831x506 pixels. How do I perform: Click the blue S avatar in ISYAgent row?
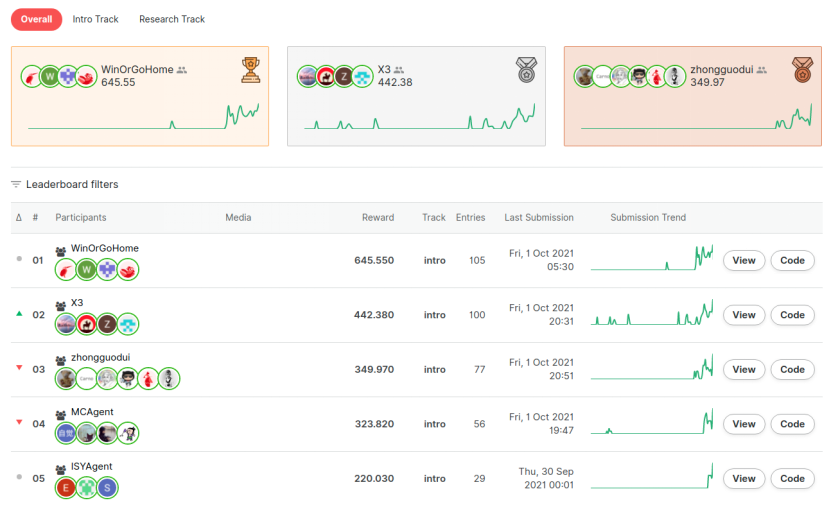[107, 488]
